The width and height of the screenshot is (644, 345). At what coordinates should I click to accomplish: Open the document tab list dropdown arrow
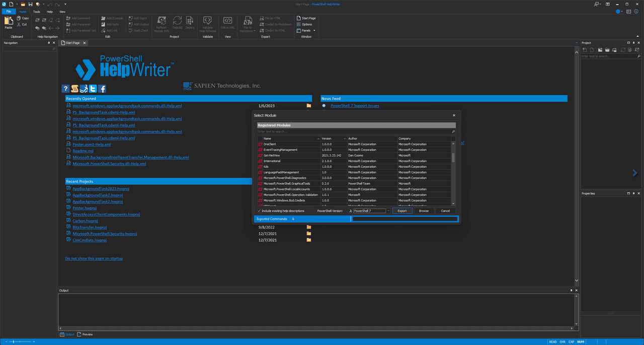[577, 43]
